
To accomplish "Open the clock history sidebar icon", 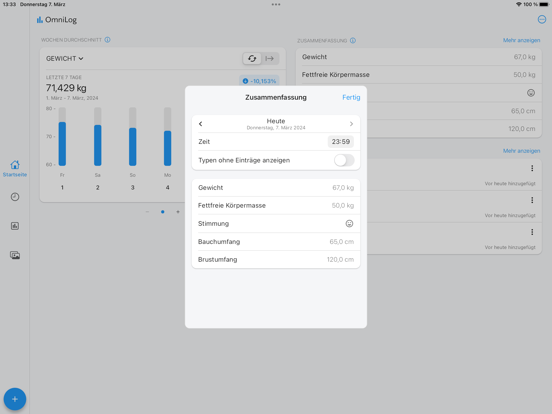I will [15, 197].
